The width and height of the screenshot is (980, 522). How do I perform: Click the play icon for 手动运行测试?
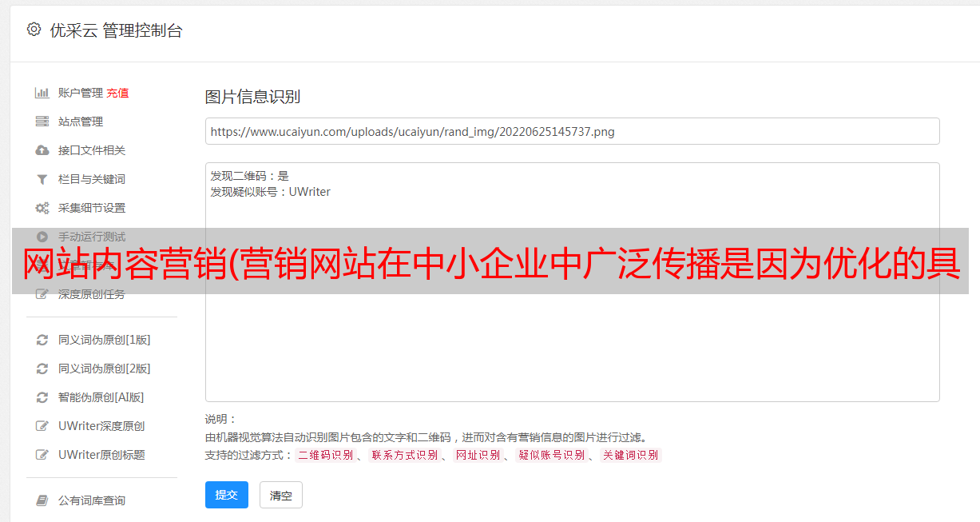pyautogui.click(x=42, y=237)
